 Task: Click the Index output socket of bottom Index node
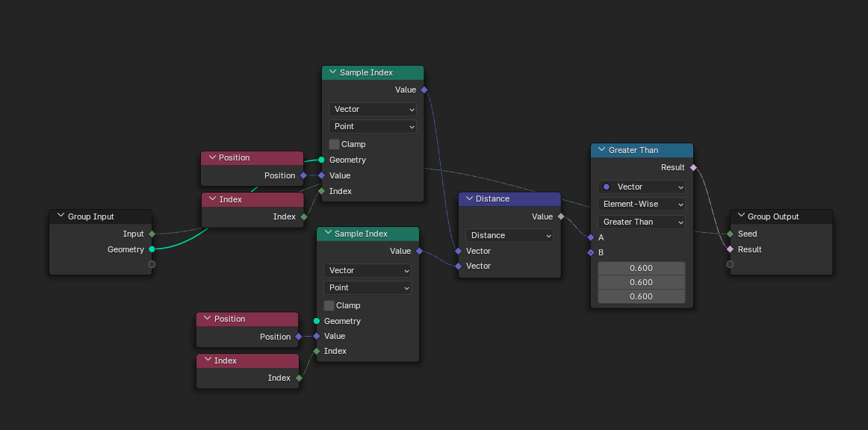pyautogui.click(x=298, y=378)
